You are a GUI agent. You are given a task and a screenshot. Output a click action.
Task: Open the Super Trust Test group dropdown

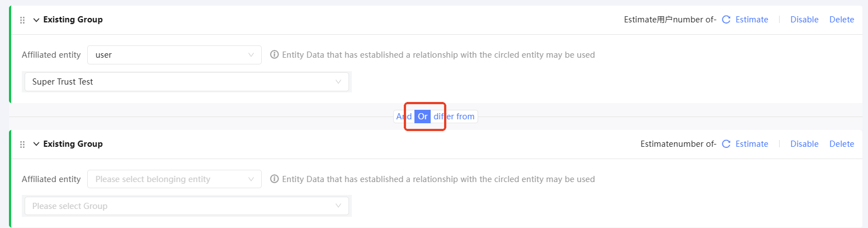186,82
